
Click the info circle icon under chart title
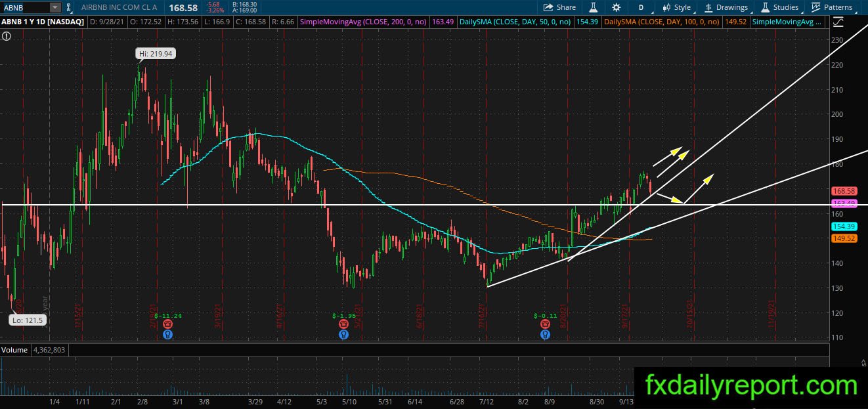(x=6, y=36)
